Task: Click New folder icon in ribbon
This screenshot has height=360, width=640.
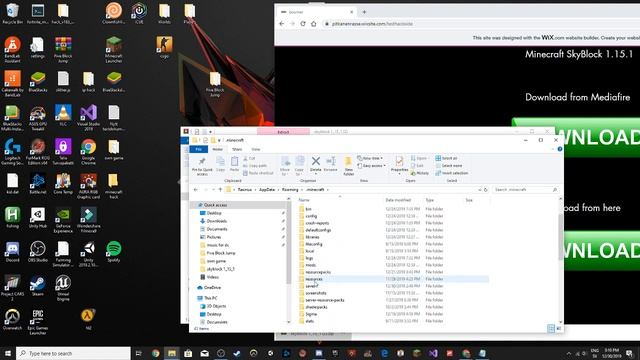Action: coord(348,166)
